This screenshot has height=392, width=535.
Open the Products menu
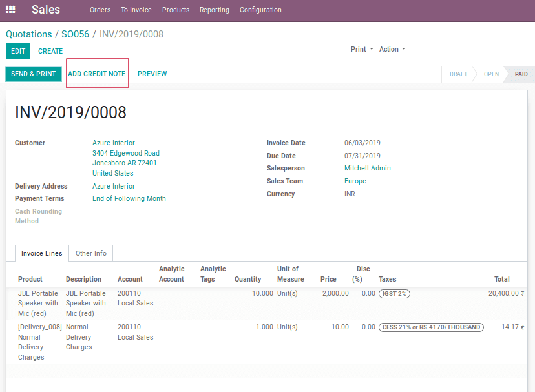click(176, 10)
